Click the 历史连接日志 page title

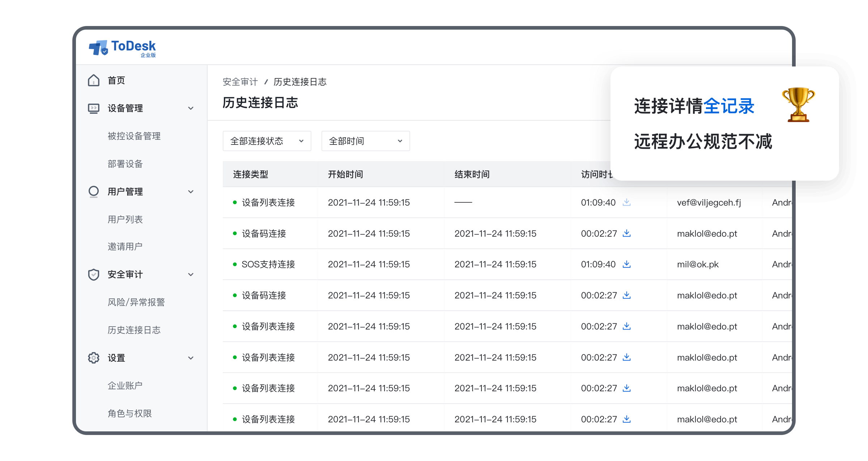(260, 103)
